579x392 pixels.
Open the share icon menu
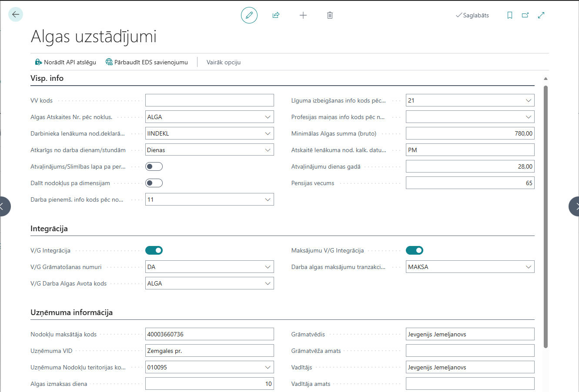(276, 15)
